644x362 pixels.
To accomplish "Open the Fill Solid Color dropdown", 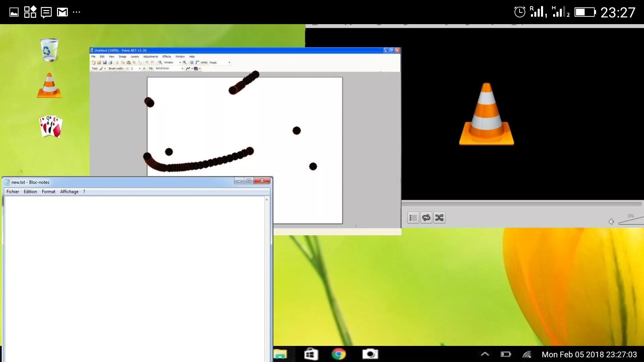I will pos(182,68).
